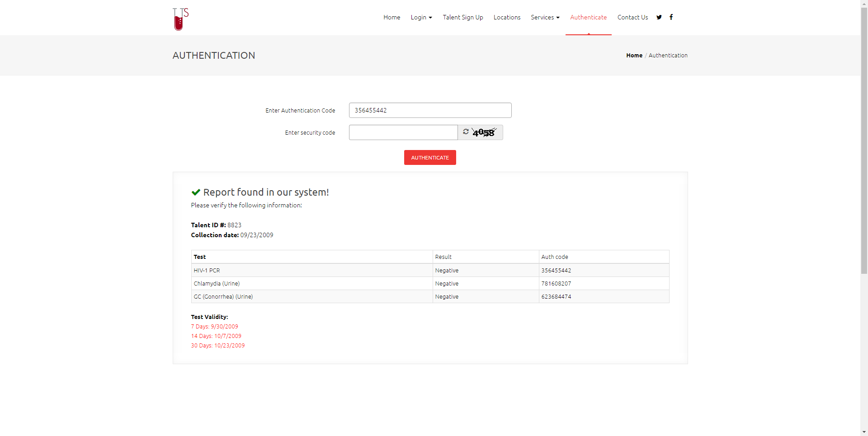This screenshot has width=868, height=436.
Task: Select the HIV-1 PCR test cell
Action: pyautogui.click(x=312, y=270)
